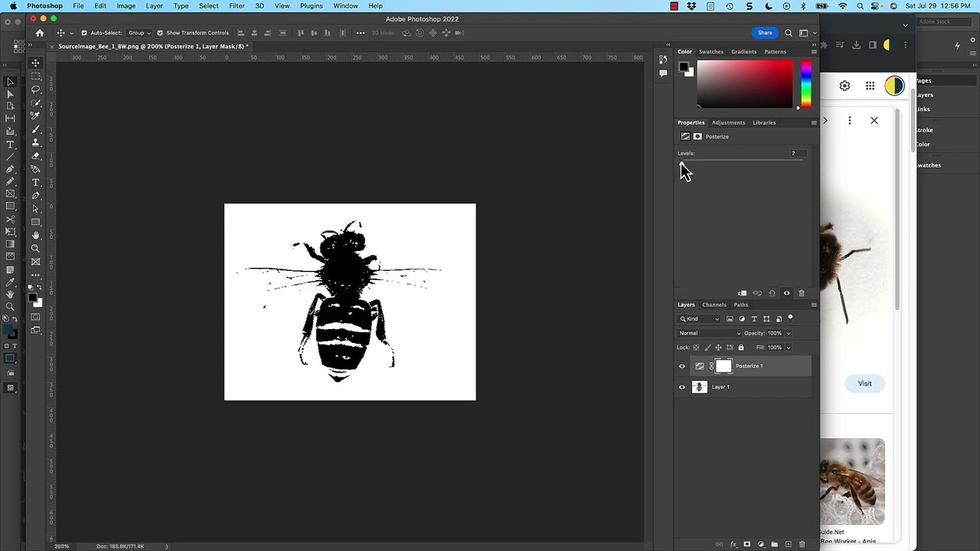Select the Eyedropper tool
980x551 pixels.
coord(35,116)
